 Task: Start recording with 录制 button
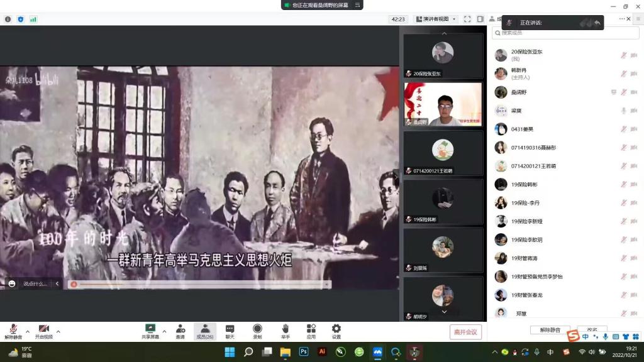[257, 331]
